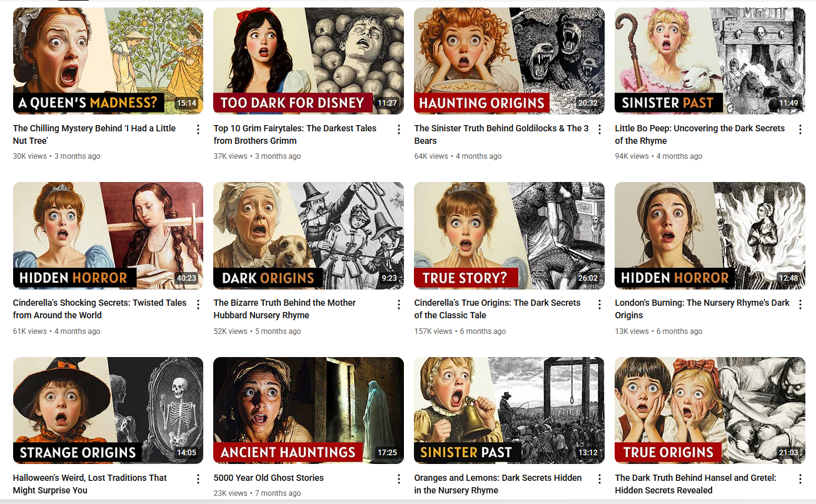This screenshot has width=816, height=504.
Task: Click the 11:49 duration badge
Action: click(x=788, y=103)
